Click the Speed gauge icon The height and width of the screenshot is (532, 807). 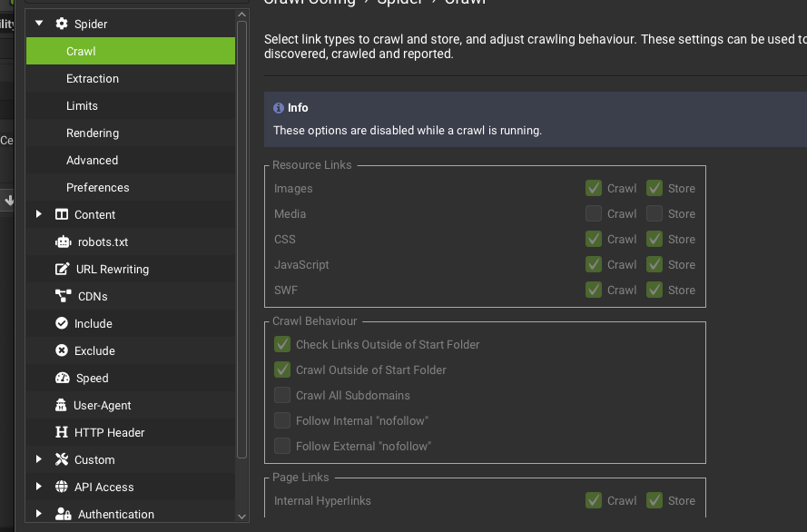(63, 379)
